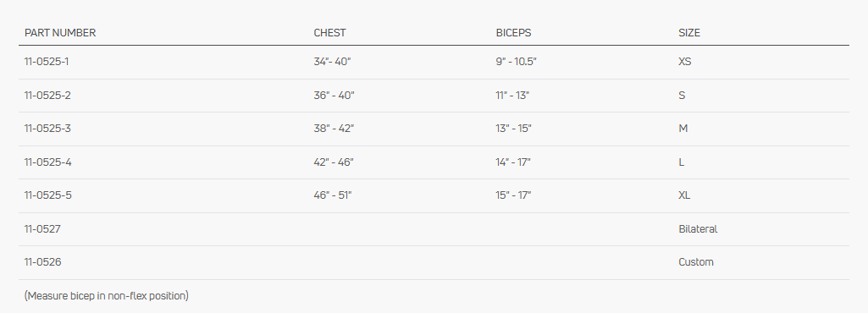Select part number 11-0525-2
Viewport: 868px width, 313px height.
(47, 95)
